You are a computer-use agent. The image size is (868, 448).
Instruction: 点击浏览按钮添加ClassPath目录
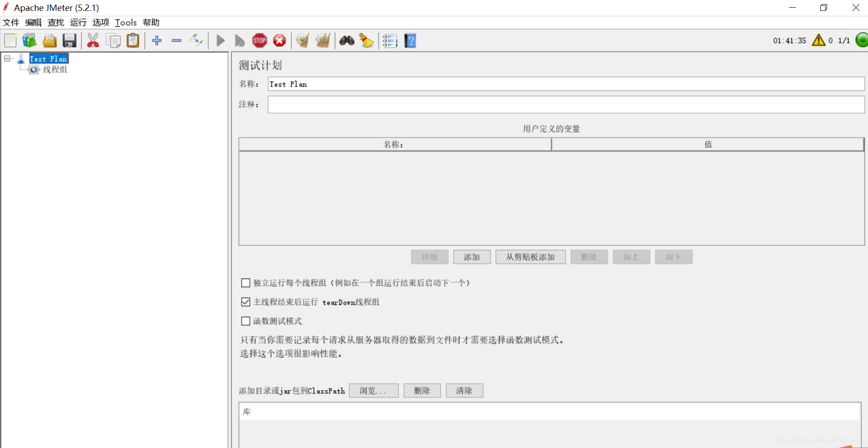coord(373,391)
